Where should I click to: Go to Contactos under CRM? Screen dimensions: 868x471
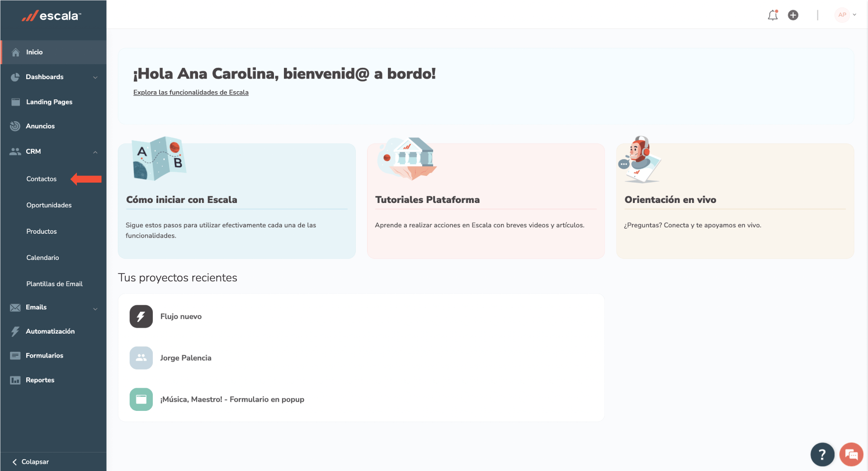tap(42, 179)
